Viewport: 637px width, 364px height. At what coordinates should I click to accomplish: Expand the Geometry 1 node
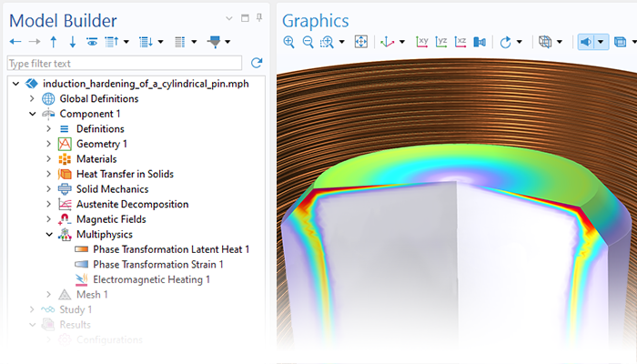tap(49, 144)
